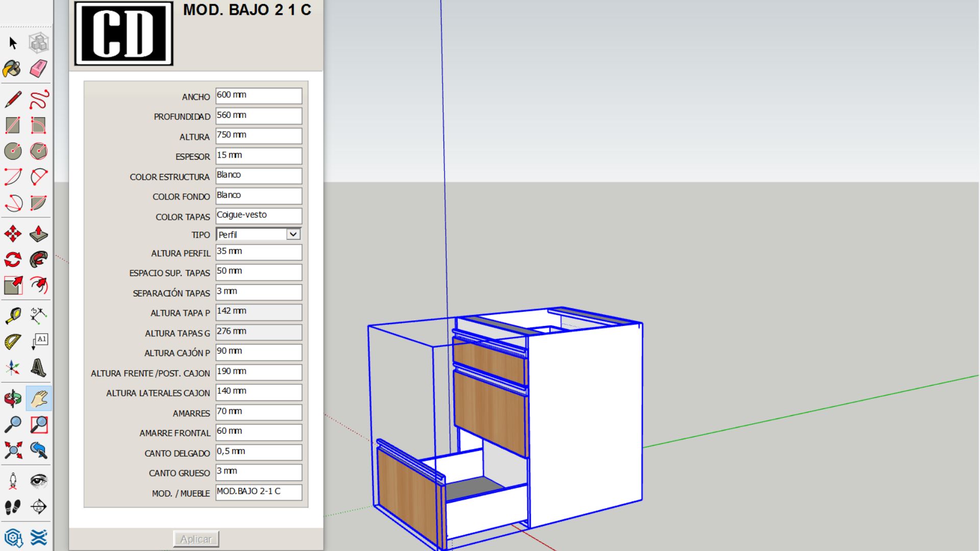Select the 3D Text tool
This screenshot has width=980, height=551.
[40, 366]
